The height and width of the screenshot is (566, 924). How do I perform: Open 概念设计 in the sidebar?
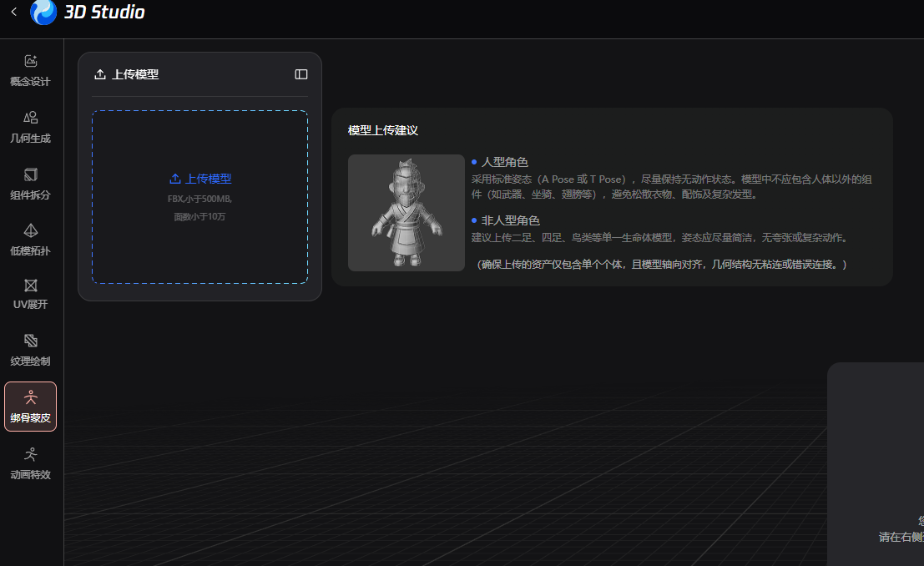[31, 70]
